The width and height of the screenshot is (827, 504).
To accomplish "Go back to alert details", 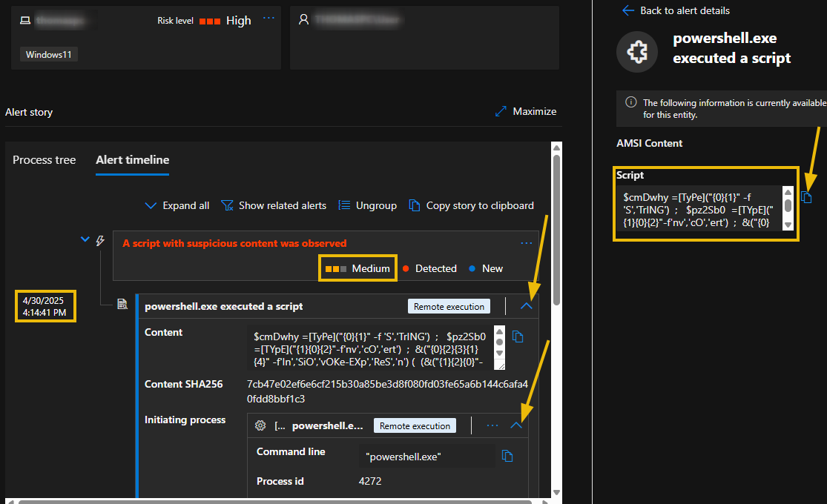I will point(676,10).
